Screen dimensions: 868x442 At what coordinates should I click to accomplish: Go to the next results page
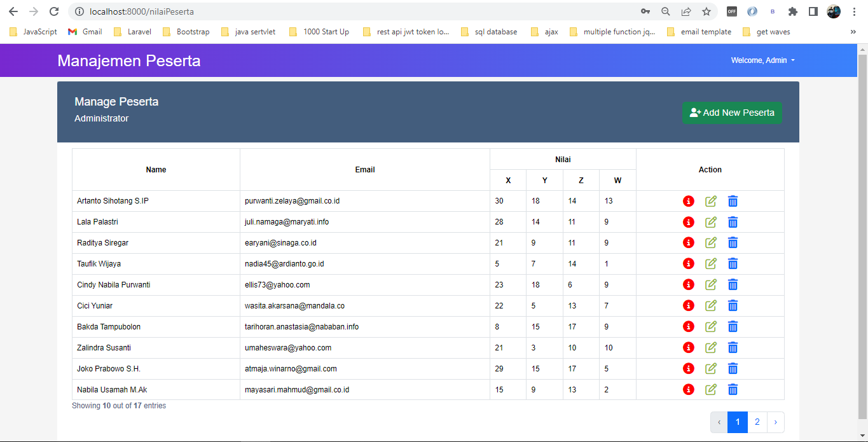coord(776,422)
